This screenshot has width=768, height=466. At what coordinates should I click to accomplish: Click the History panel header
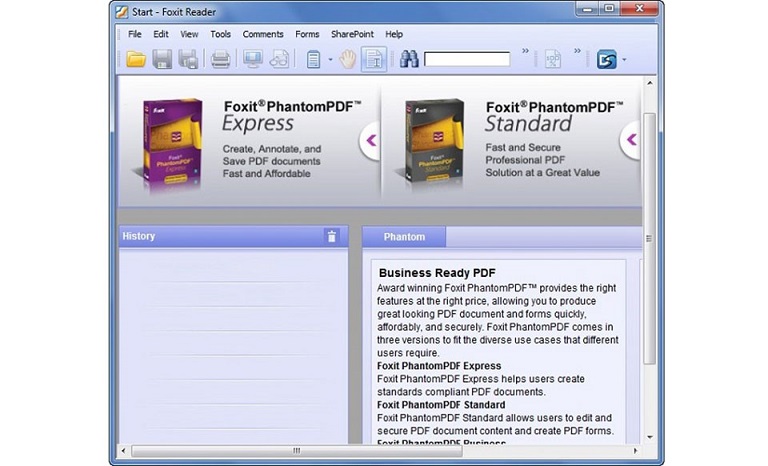[x=233, y=236]
